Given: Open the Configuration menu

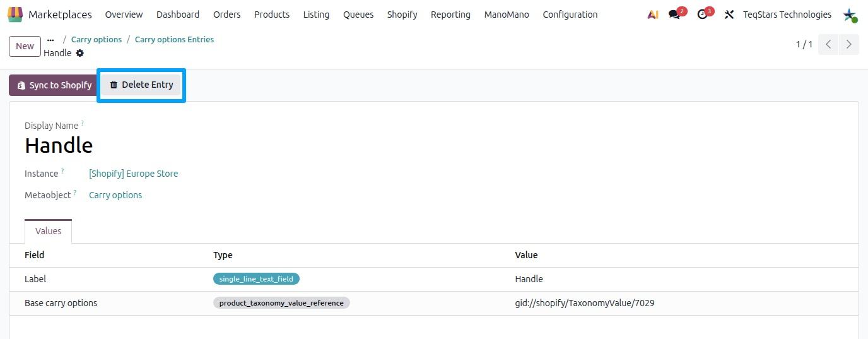Looking at the screenshot, I should (x=570, y=15).
